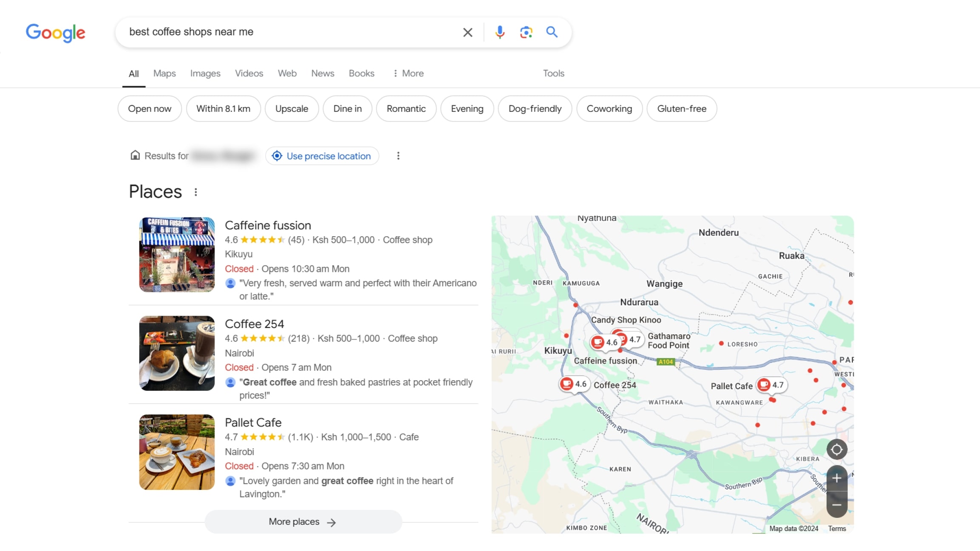
Task: Toggle the Coworking filter chip
Action: pos(609,109)
